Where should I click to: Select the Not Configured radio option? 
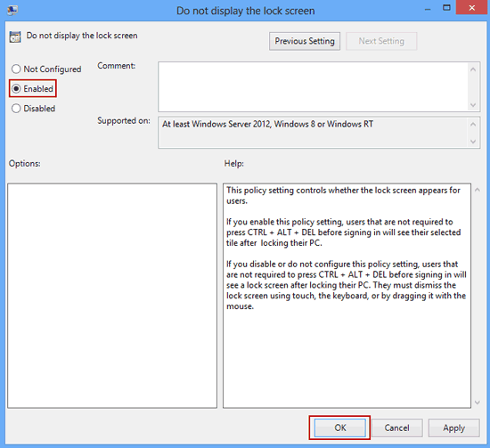click(x=46, y=69)
